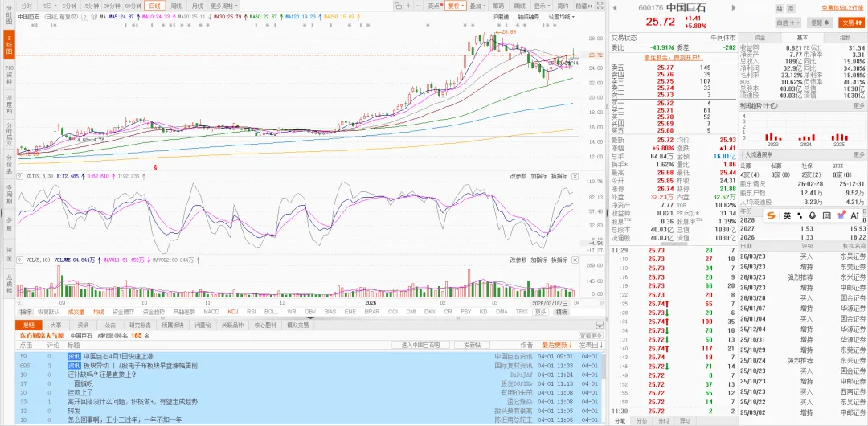Click the question mark help icon beside 前复权
Viewport: 868px width, 426px height.
tap(84, 17)
